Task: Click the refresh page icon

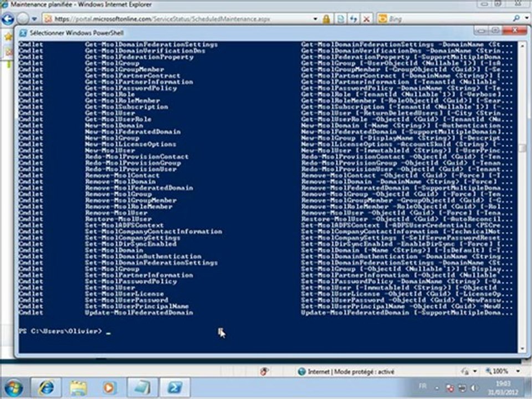Action: tap(353, 19)
